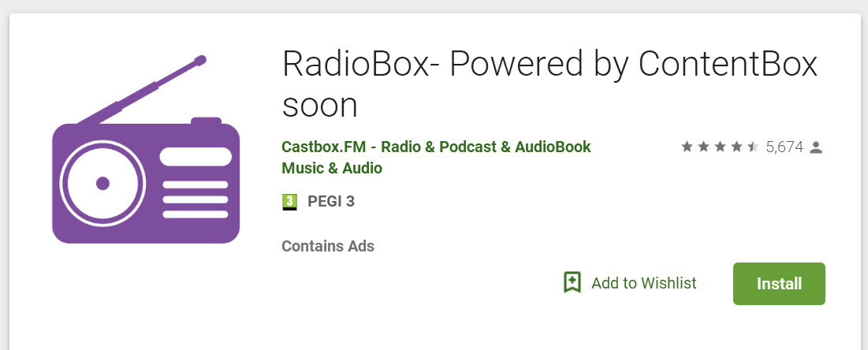868x350 pixels.
Task: Click the 5,674 ratings count
Action: tap(784, 147)
